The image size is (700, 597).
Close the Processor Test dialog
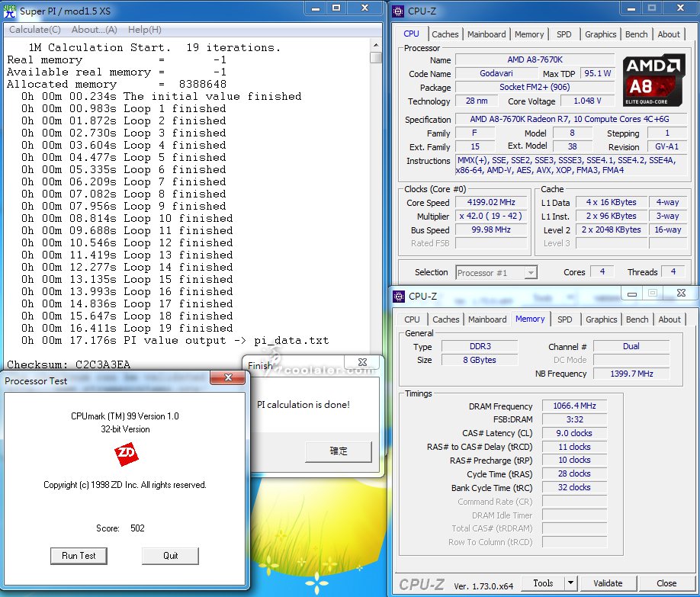point(228,377)
